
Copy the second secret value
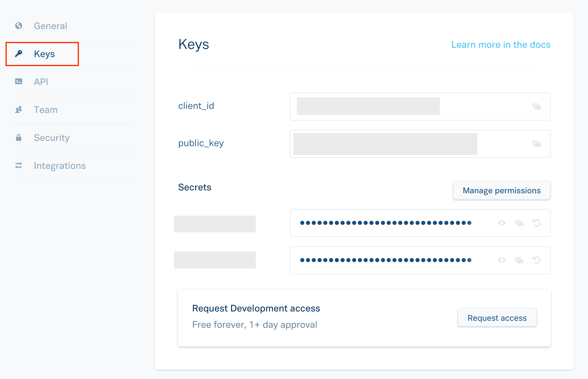click(x=519, y=260)
